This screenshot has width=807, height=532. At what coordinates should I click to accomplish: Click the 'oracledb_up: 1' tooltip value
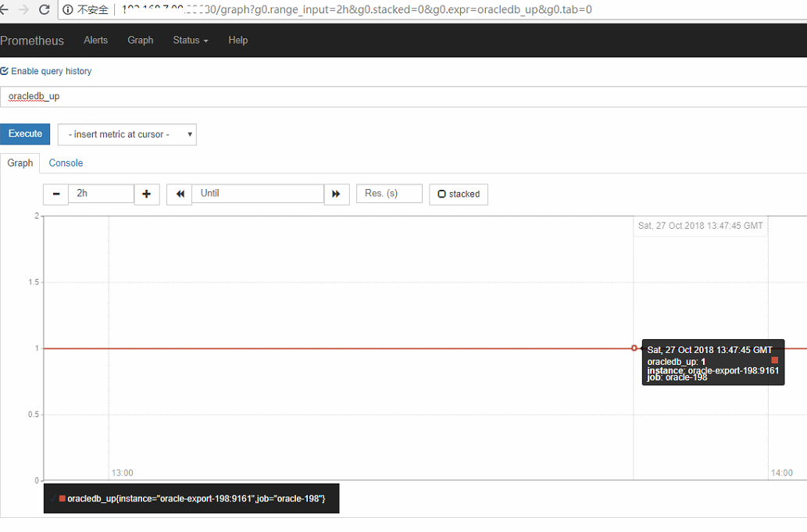pos(677,362)
